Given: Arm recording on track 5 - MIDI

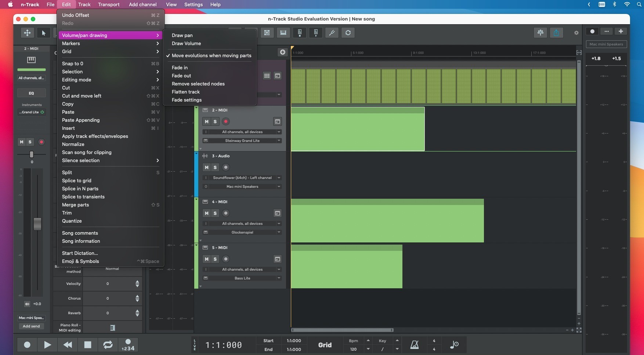Looking at the screenshot, I should [226, 259].
